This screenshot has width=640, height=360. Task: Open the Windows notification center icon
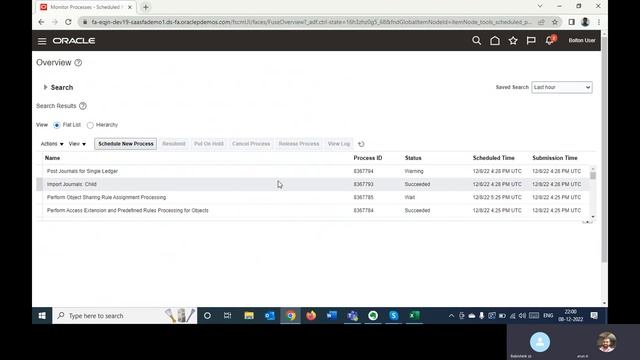(x=594, y=316)
